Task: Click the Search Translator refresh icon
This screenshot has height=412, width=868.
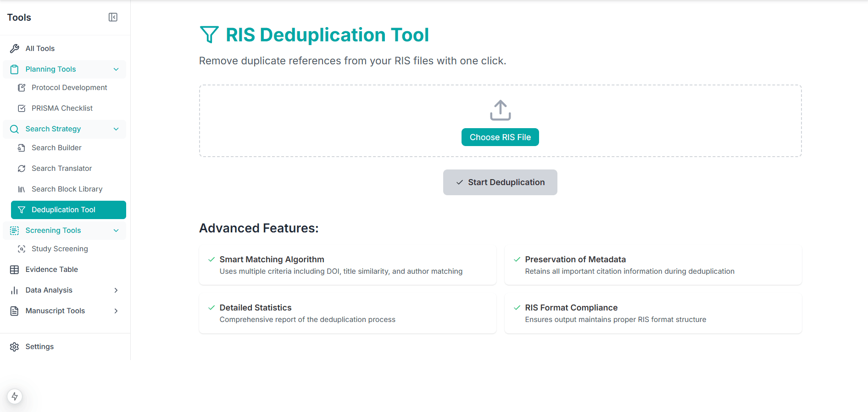Action: point(22,169)
